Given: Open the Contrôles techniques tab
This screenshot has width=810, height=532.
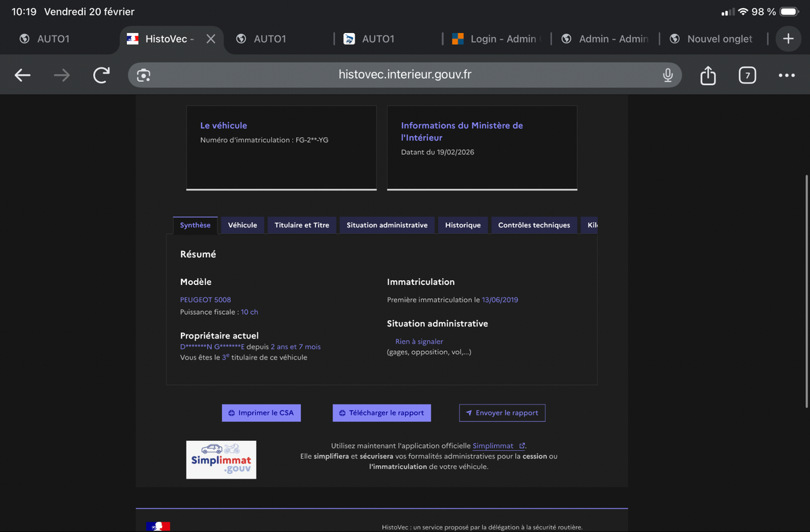Looking at the screenshot, I should click(534, 225).
